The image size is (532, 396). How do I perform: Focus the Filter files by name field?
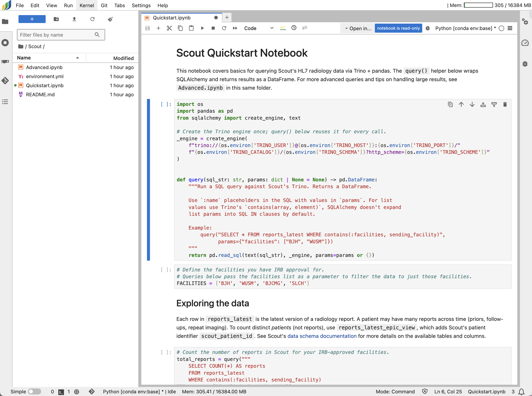pyautogui.click(x=61, y=35)
